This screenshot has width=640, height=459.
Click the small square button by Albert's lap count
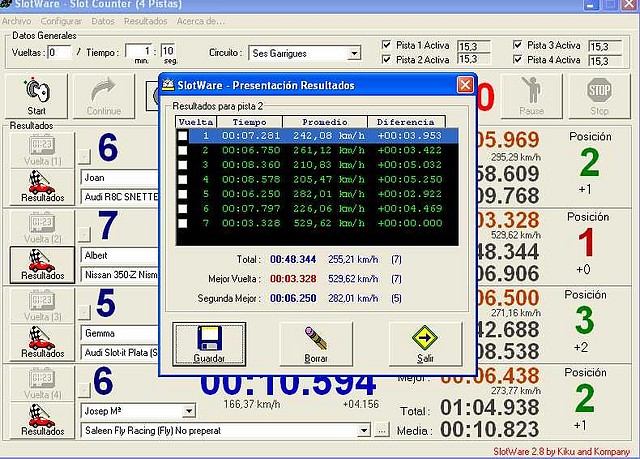(x=84, y=234)
